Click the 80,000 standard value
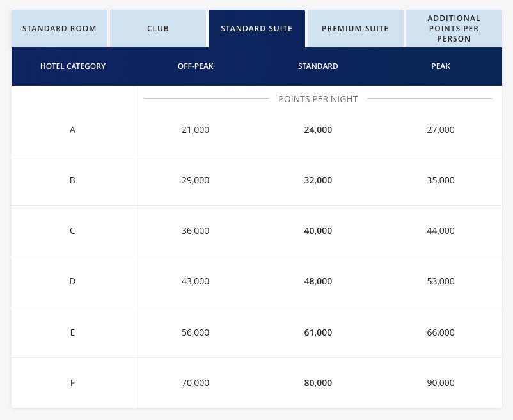513x420 pixels. pyautogui.click(x=318, y=382)
